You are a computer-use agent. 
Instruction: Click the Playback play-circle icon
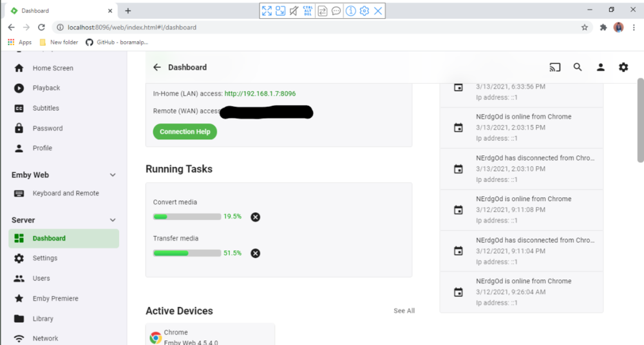click(19, 88)
